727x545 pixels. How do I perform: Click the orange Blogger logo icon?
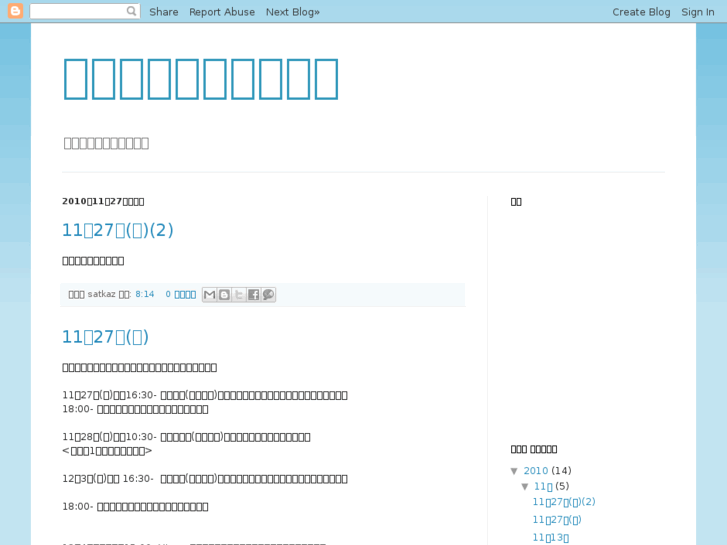click(15, 11)
